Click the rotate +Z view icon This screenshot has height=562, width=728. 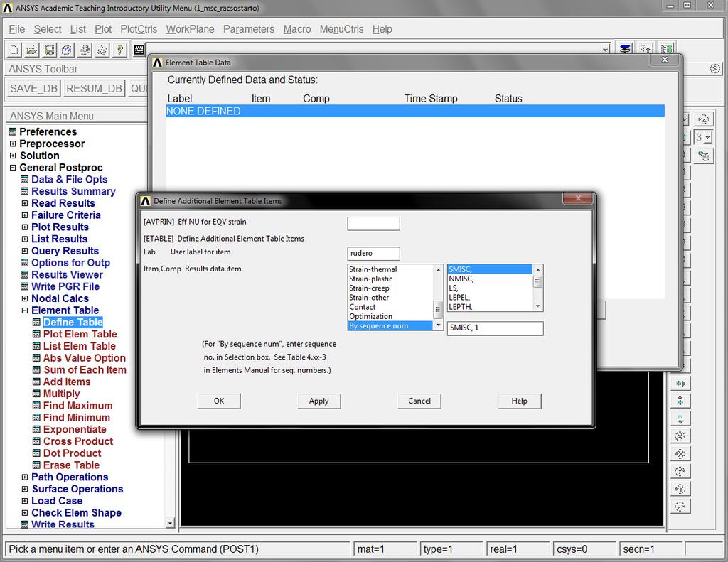point(680,507)
